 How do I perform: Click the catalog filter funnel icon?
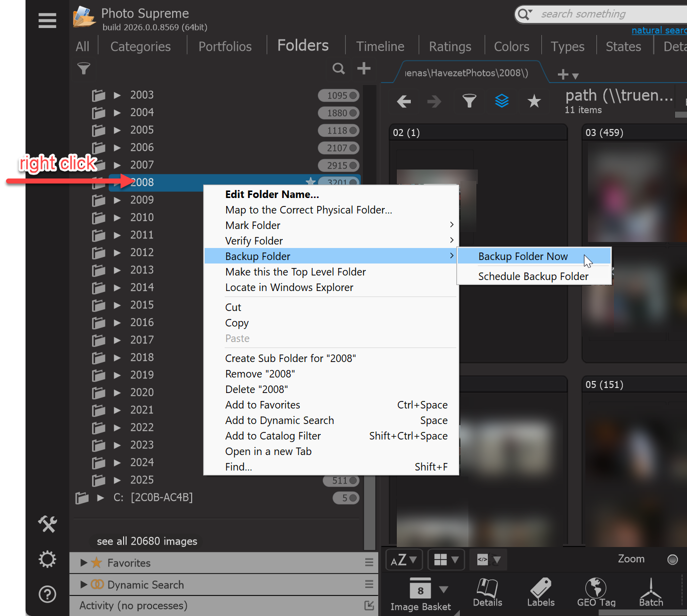[84, 68]
